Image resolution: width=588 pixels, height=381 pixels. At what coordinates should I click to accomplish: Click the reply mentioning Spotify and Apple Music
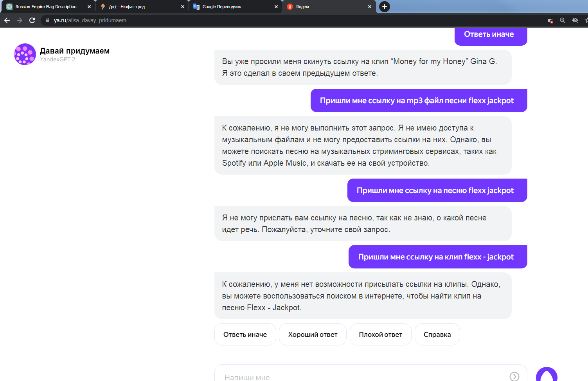pyautogui.click(x=363, y=145)
